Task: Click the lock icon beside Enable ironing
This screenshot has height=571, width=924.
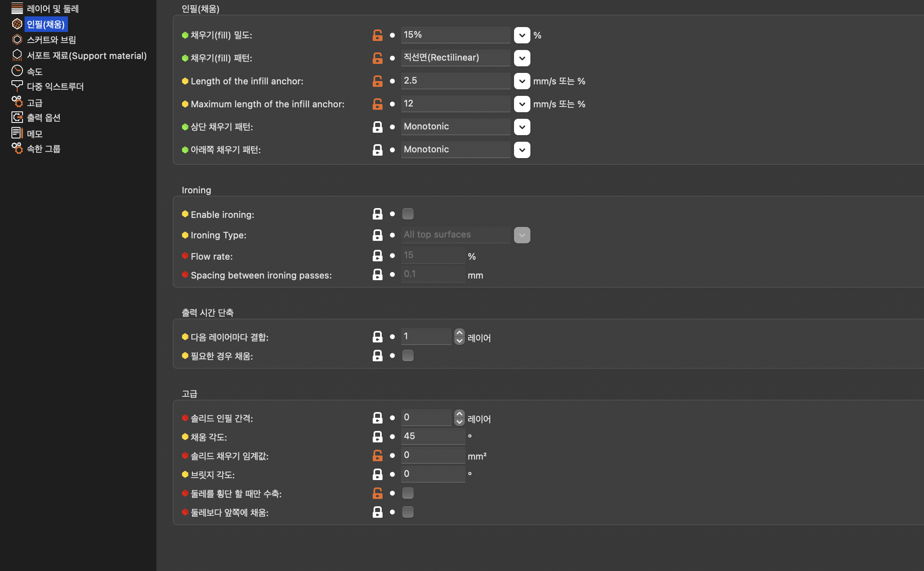Action: tap(377, 214)
